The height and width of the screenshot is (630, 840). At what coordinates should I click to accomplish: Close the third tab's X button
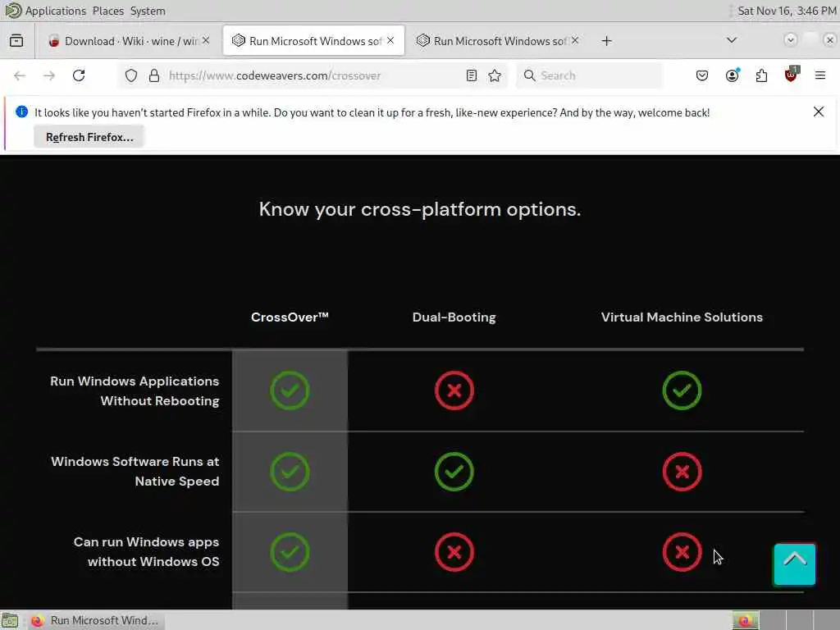pyautogui.click(x=575, y=40)
